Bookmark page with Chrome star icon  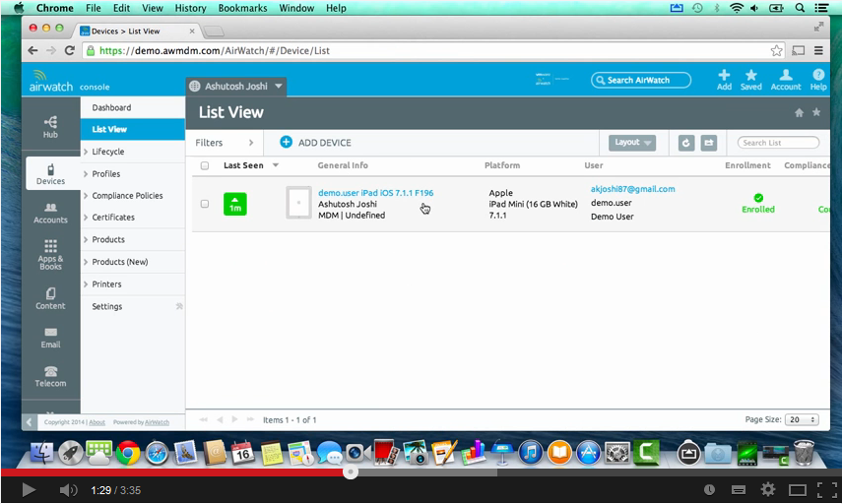pos(776,50)
